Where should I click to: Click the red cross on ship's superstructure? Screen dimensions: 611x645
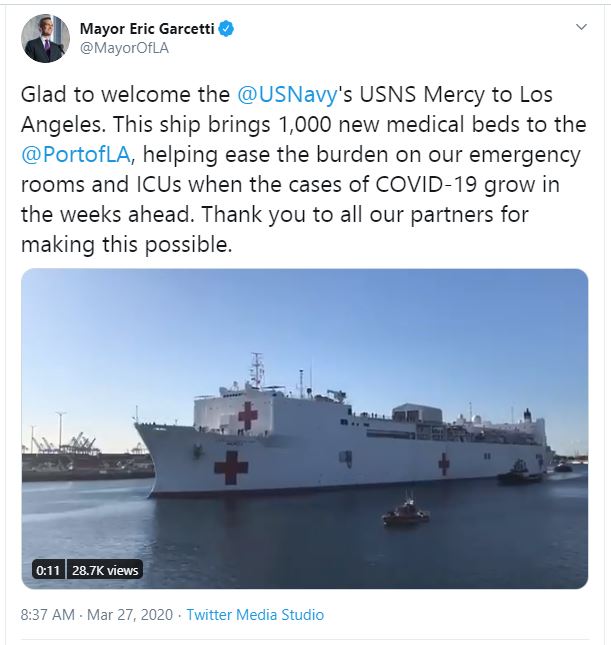click(248, 415)
